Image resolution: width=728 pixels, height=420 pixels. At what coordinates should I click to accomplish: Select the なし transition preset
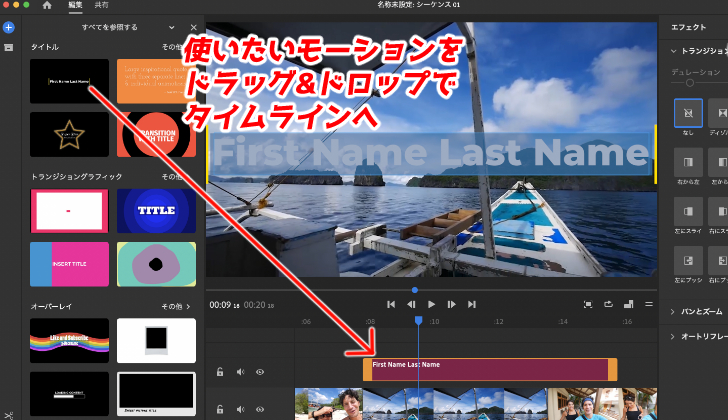pyautogui.click(x=688, y=113)
